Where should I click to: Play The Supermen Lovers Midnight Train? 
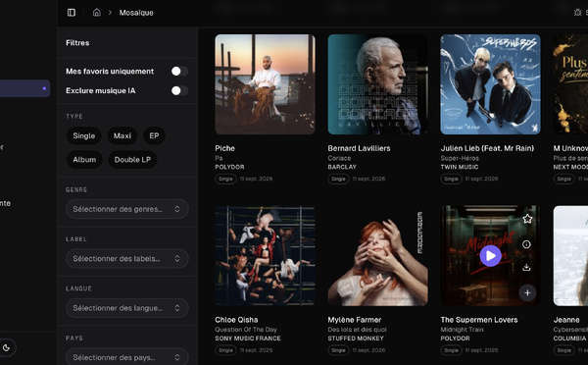click(490, 256)
